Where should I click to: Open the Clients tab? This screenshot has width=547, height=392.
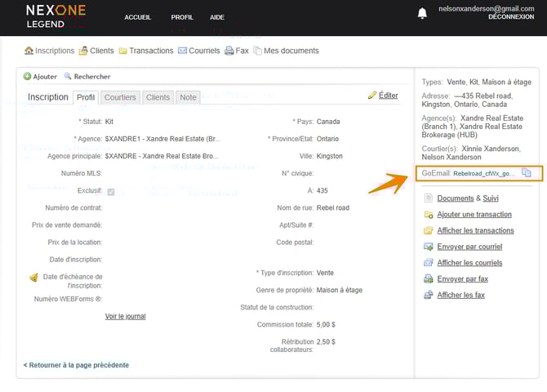coord(158,97)
